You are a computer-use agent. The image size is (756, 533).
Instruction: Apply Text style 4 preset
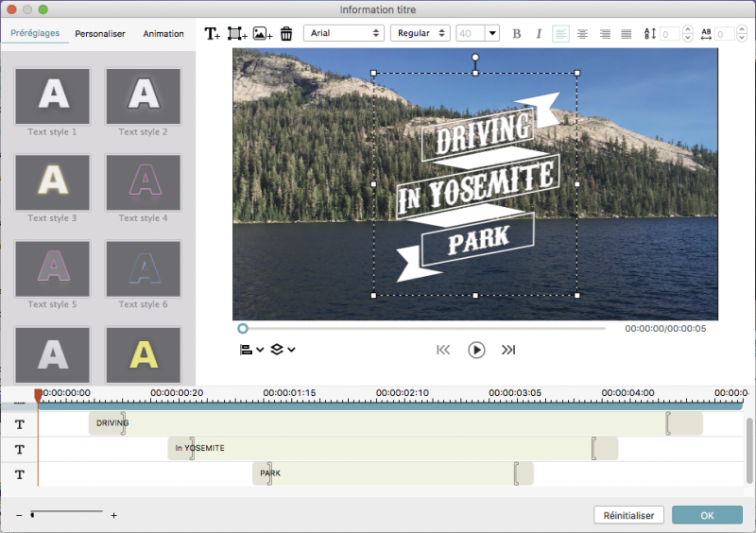(144, 182)
